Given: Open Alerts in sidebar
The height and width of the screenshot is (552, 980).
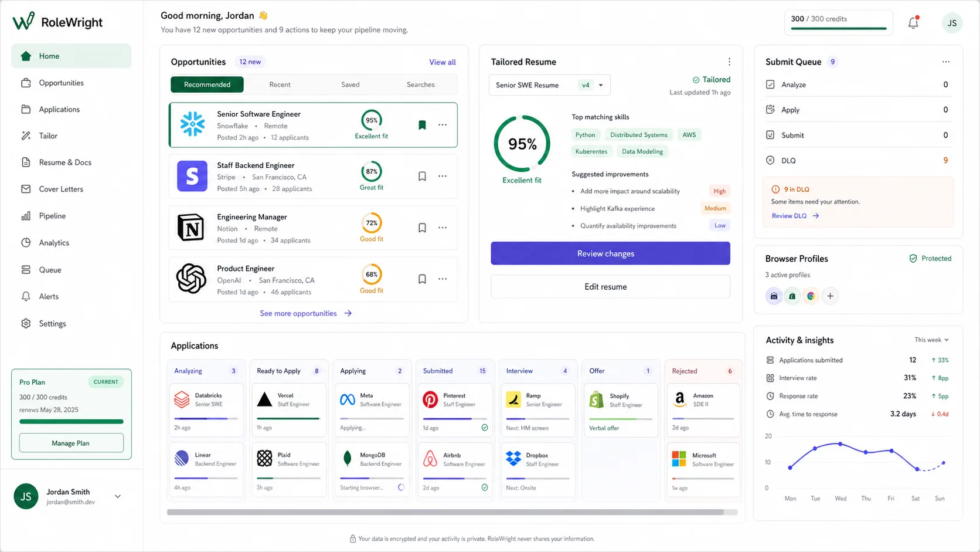Looking at the screenshot, I should (x=72, y=296).
